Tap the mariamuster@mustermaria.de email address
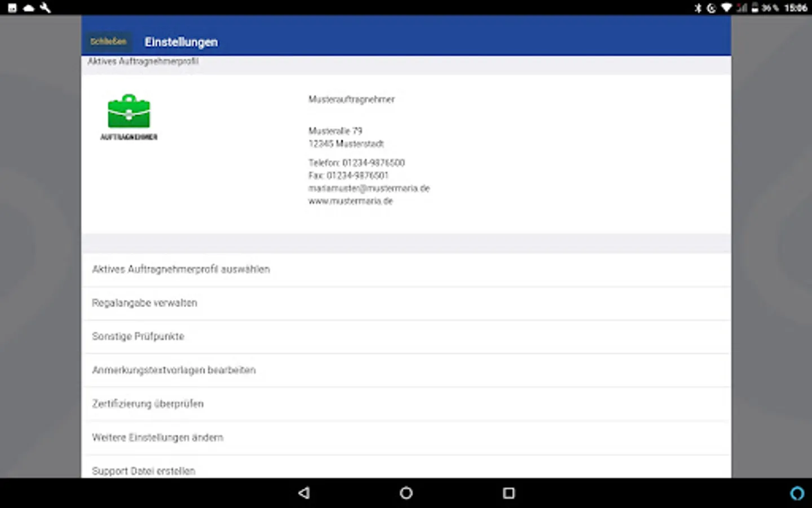Screen dimensions: 812x508 click(369, 188)
